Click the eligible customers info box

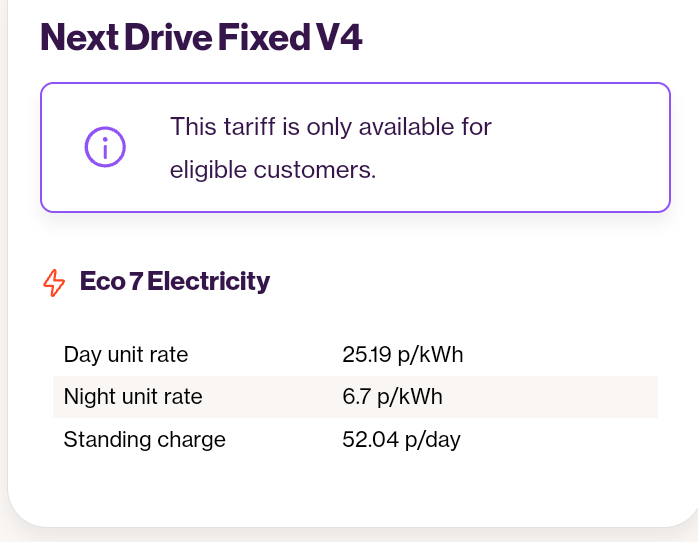tap(355, 147)
